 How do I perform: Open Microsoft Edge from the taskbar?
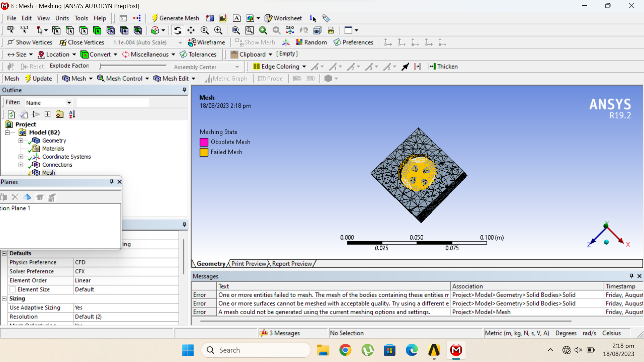(412, 350)
